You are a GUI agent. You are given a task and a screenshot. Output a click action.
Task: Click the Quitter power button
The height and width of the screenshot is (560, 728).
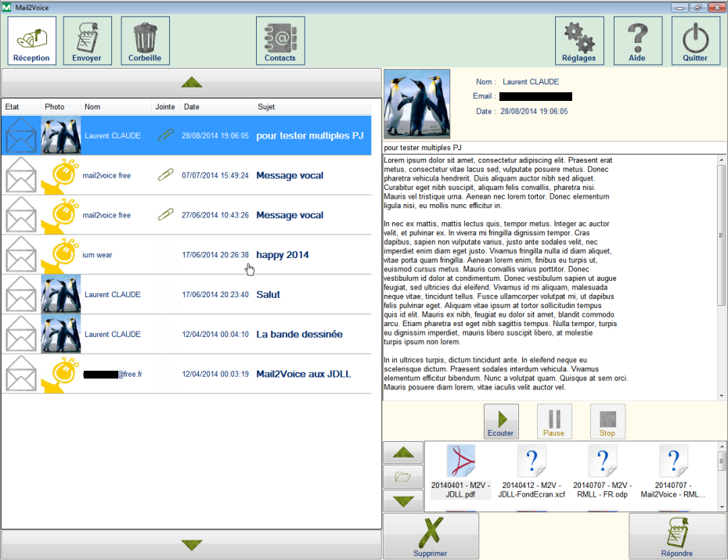(695, 41)
